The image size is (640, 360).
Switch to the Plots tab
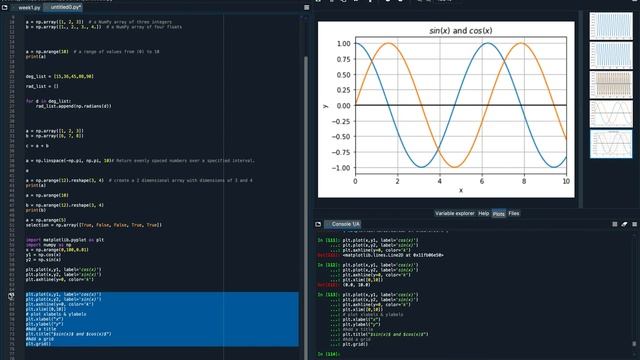coord(499,214)
